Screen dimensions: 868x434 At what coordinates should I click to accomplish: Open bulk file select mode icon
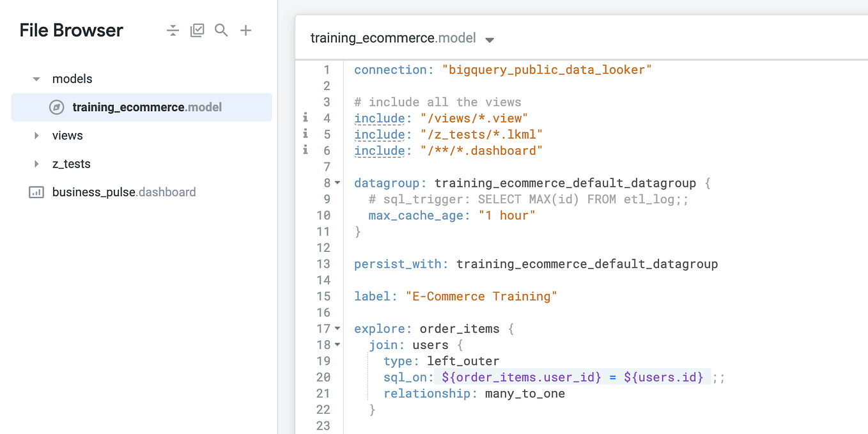(x=197, y=30)
